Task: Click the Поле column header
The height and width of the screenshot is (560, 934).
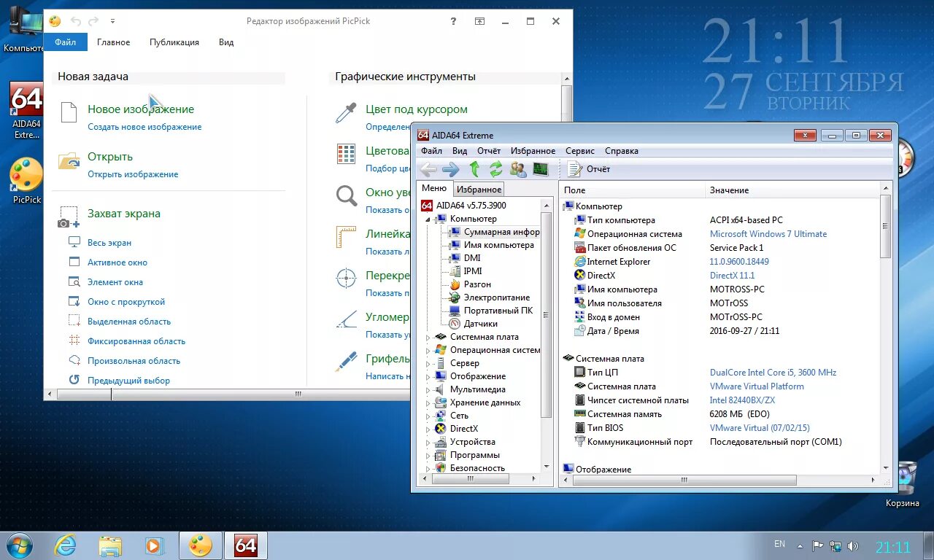Action: pos(632,190)
